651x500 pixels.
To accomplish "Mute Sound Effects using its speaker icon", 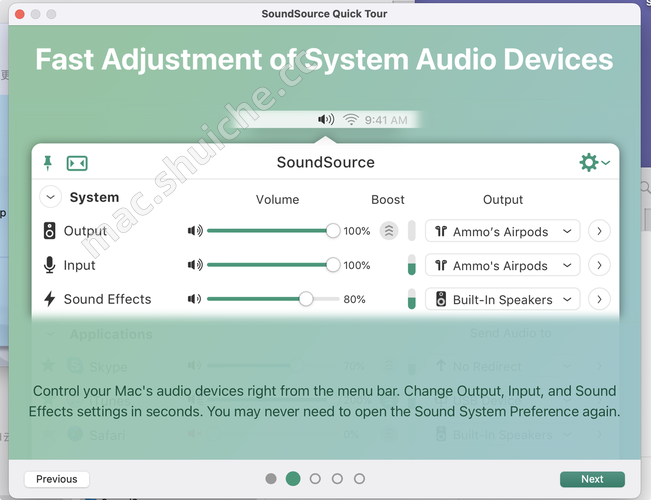I will 194,299.
